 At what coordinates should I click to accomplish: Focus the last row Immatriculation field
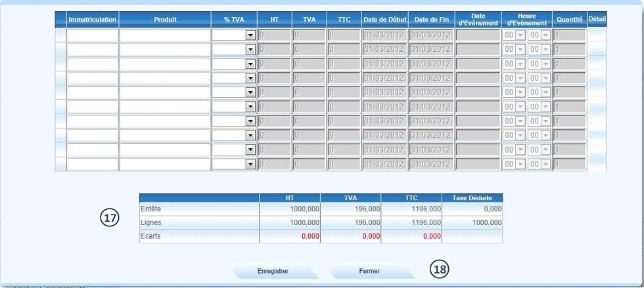93,165
